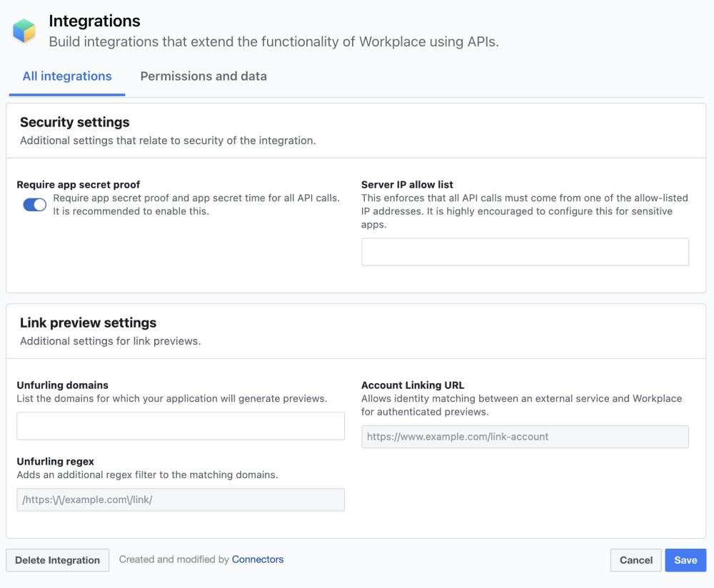The width and height of the screenshot is (714, 588).
Task: Click the Require app secret proof label
Action: 79,184
